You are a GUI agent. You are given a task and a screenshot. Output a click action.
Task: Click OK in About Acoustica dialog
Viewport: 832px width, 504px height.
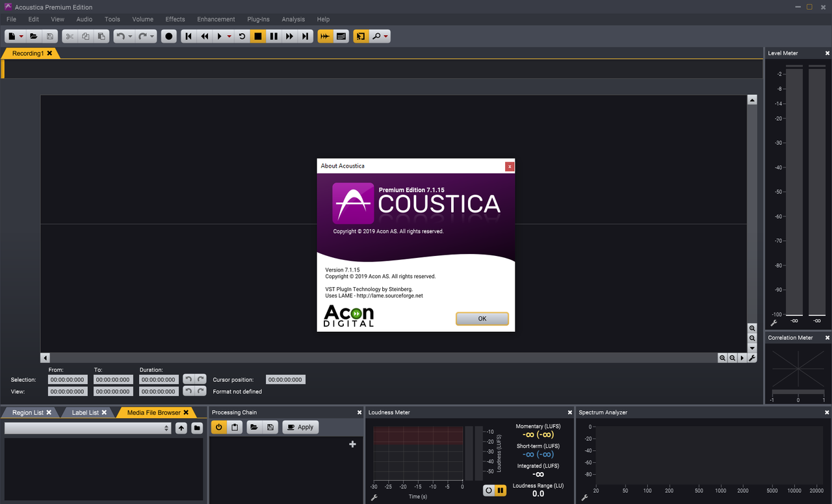click(x=482, y=319)
